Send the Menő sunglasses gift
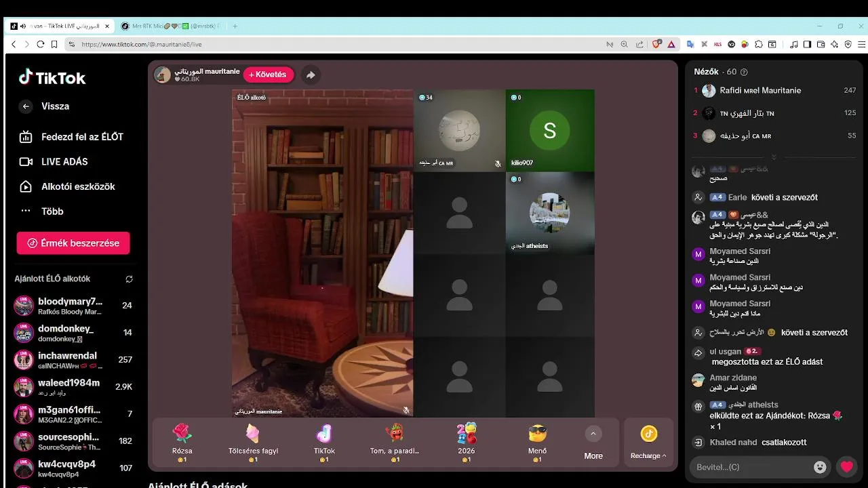868x488 pixels. click(537, 441)
